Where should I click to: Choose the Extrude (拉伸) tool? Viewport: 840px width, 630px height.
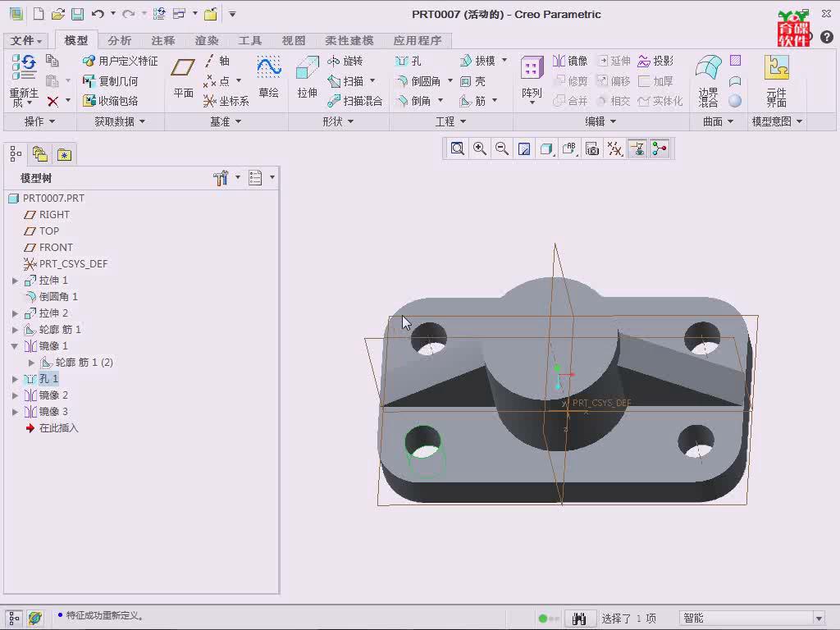pos(308,78)
